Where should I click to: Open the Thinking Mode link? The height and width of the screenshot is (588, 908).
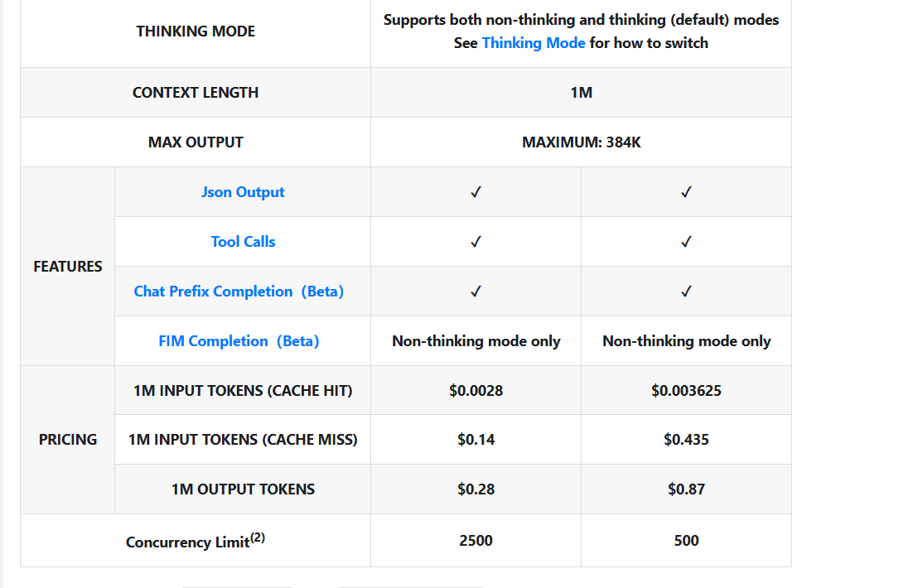point(534,43)
